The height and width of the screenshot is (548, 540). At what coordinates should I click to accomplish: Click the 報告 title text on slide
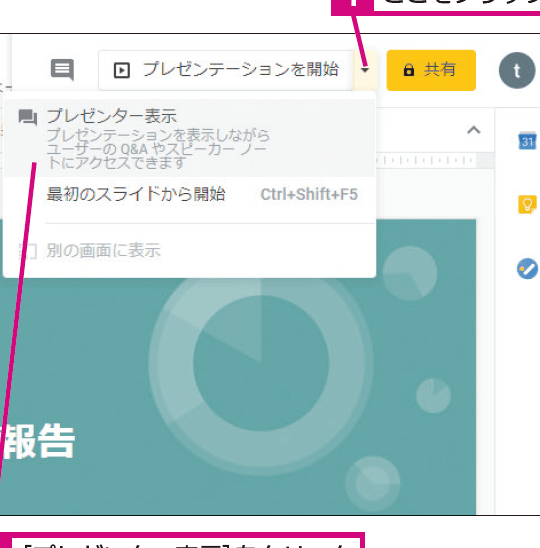click(x=38, y=442)
